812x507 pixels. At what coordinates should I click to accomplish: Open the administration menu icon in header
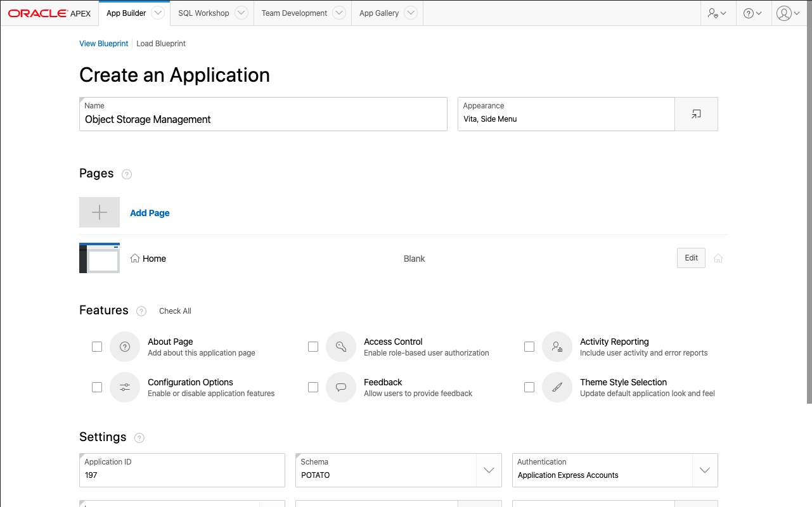pos(717,13)
